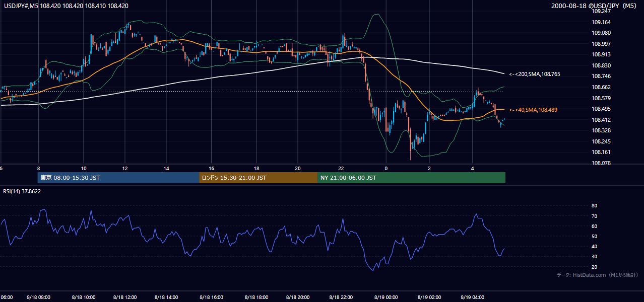This screenshot has height=302, width=644.
Task: Click price axis value 108.245
Action: click(602, 141)
